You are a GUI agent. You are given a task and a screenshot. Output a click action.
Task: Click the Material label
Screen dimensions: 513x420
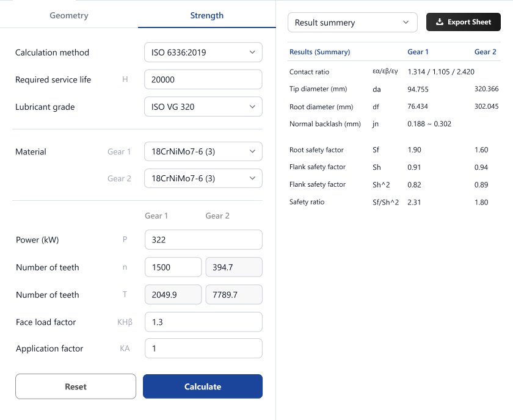(31, 152)
